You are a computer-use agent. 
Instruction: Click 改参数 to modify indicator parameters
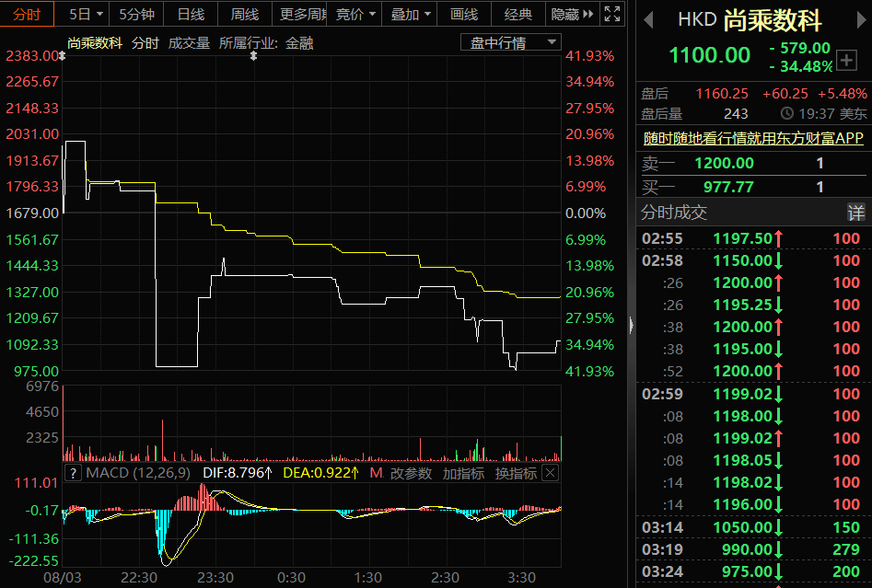pyautogui.click(x=411, y=473)
